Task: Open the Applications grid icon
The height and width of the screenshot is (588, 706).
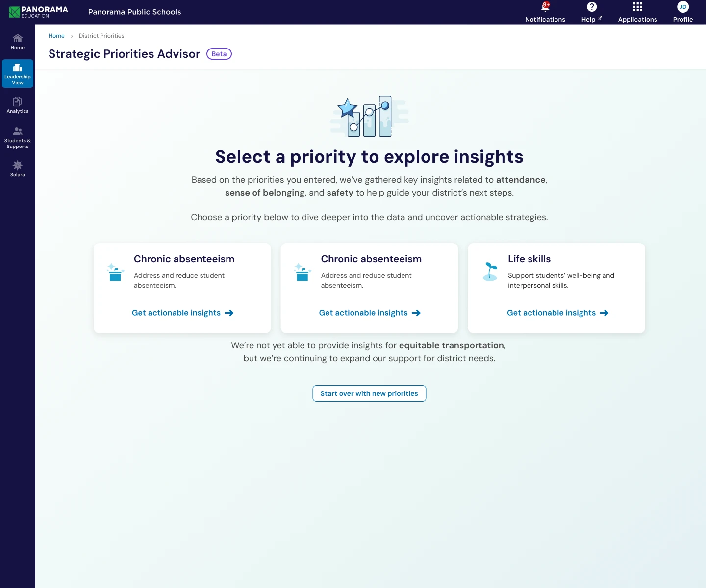Action: [x=637, y=7]
